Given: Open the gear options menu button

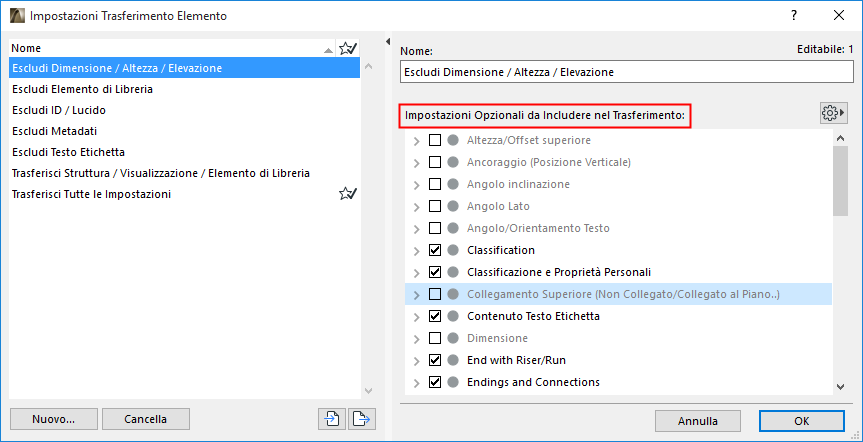Looking at the screenshot, I should [x=832, y=113].
